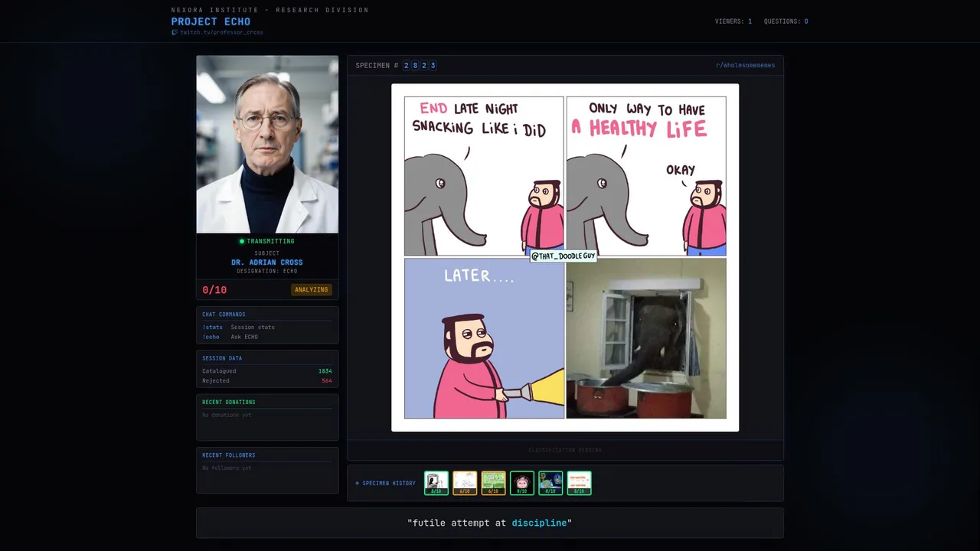This screenshot has width=980, height=551.
Task: Click the Twitch icon beside the channel link
Action: 175,32
